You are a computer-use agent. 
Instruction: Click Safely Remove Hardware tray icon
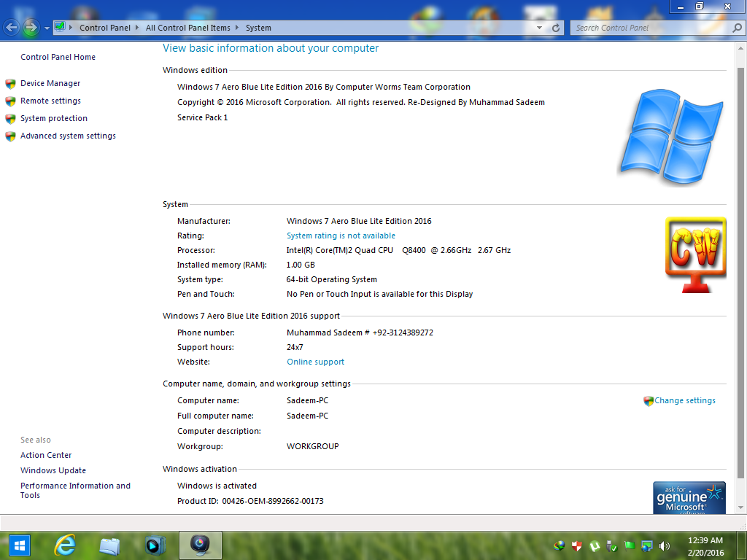612,545
